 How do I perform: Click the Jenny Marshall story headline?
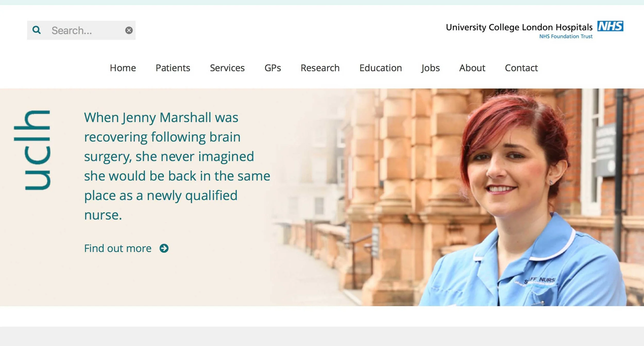click(177, 166)
